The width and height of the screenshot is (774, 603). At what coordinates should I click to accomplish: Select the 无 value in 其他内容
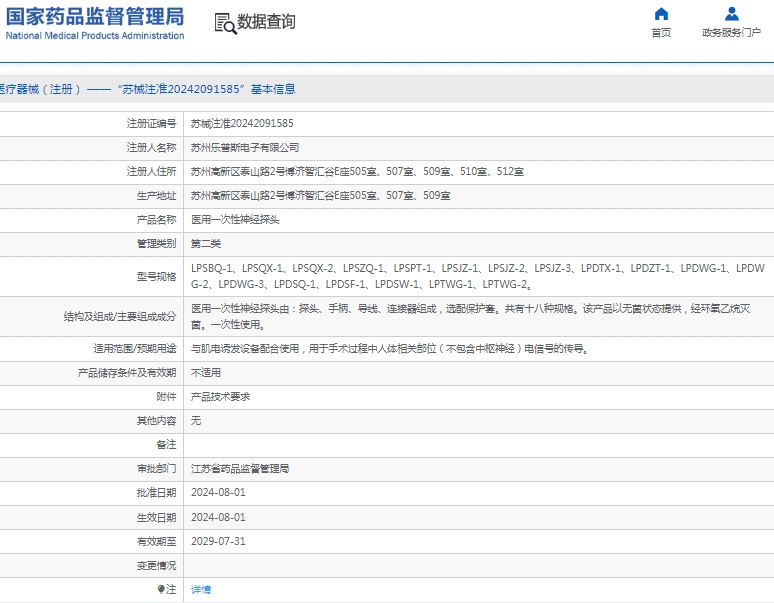[196, 421]
